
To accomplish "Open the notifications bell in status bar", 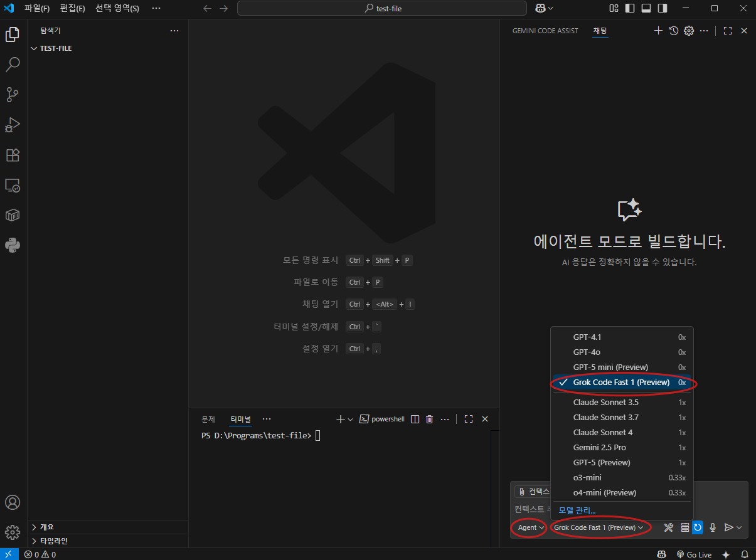I will pos(745,554).
